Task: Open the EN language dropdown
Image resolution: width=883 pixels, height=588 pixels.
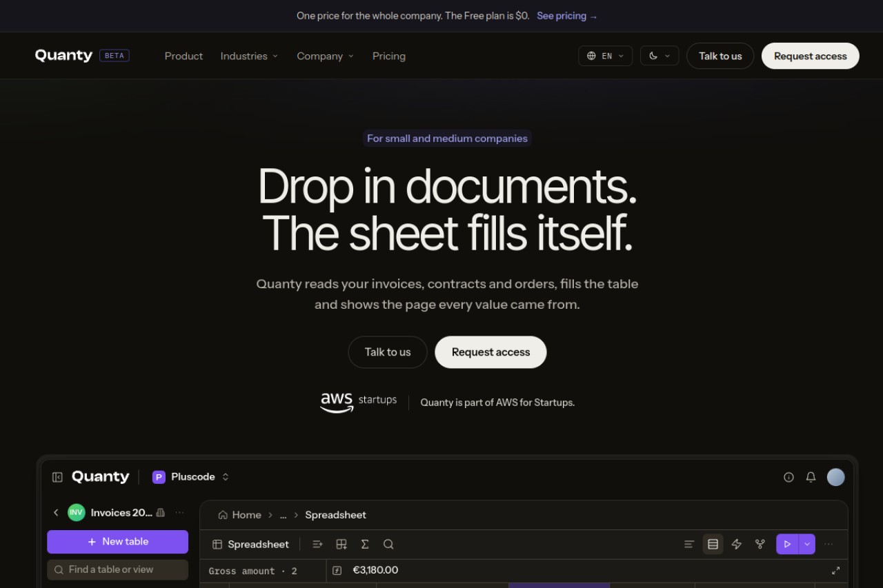Action: point(605,56)
